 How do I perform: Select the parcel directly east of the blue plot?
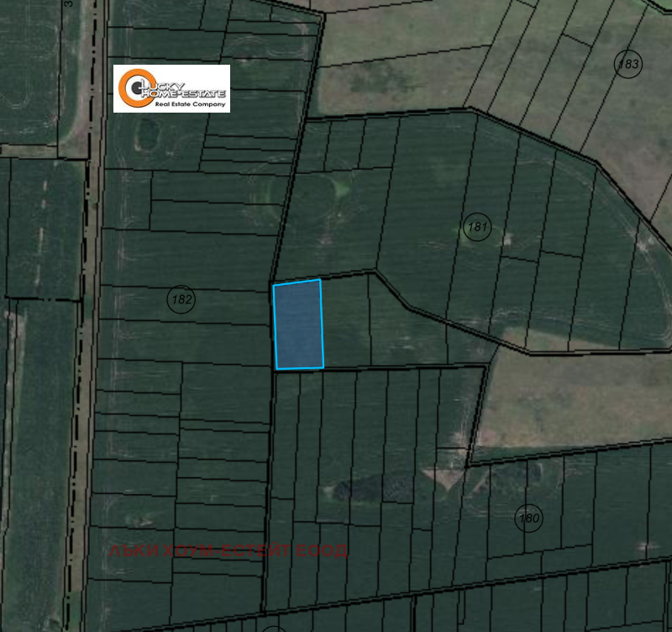point(345,321)
